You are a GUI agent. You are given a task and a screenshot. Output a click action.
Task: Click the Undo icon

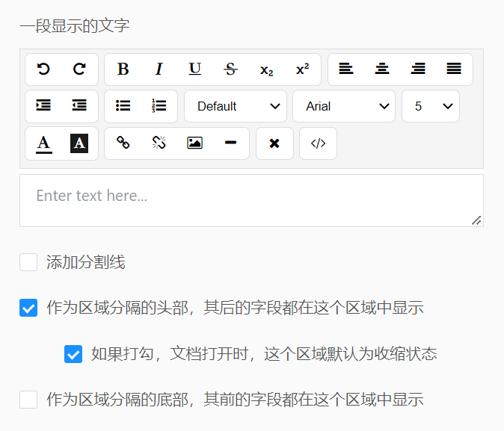(43, 69)
